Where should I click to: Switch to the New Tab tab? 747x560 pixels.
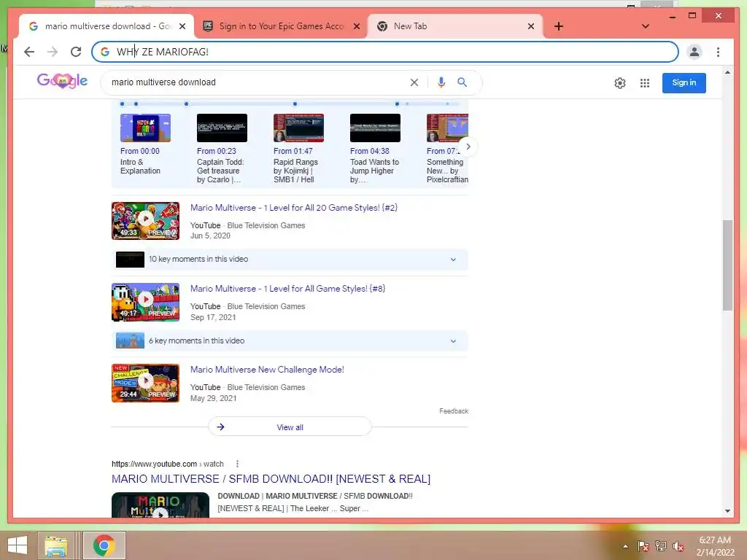(455, 26)
